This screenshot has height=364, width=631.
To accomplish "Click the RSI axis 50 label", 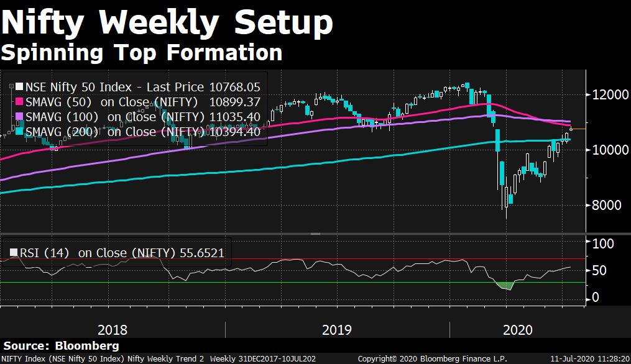I will click(x=599, y=271).
